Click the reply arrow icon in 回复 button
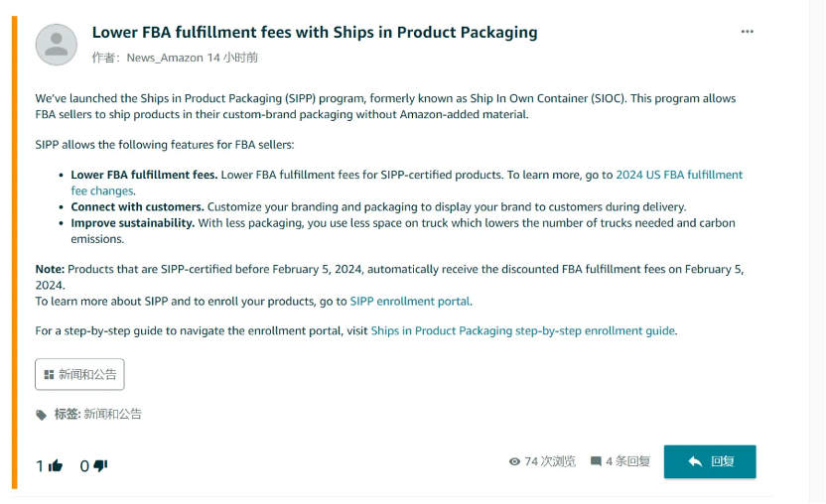 point(695,461)
